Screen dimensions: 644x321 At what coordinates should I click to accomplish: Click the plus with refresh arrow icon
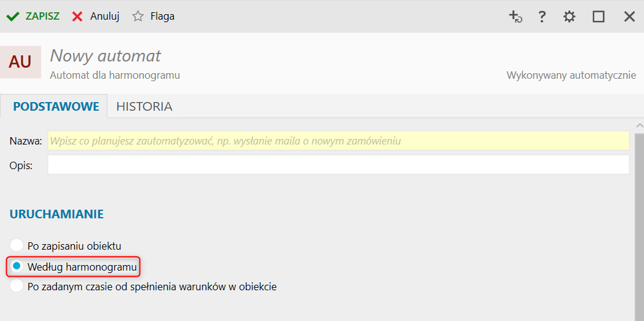click(515, 17)
